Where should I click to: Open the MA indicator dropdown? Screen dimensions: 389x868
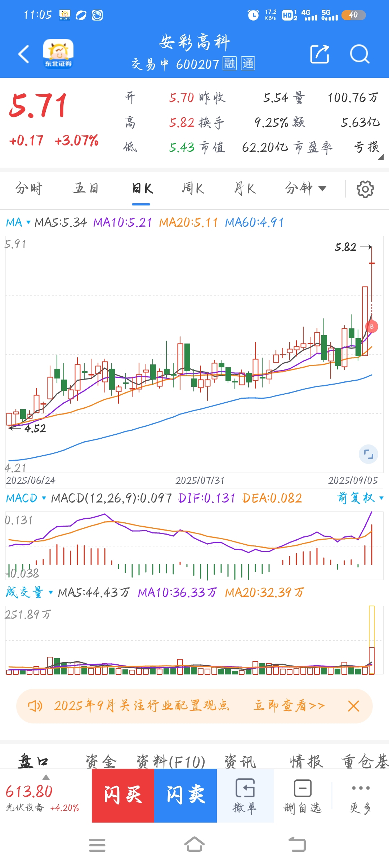tap(18, 222)
